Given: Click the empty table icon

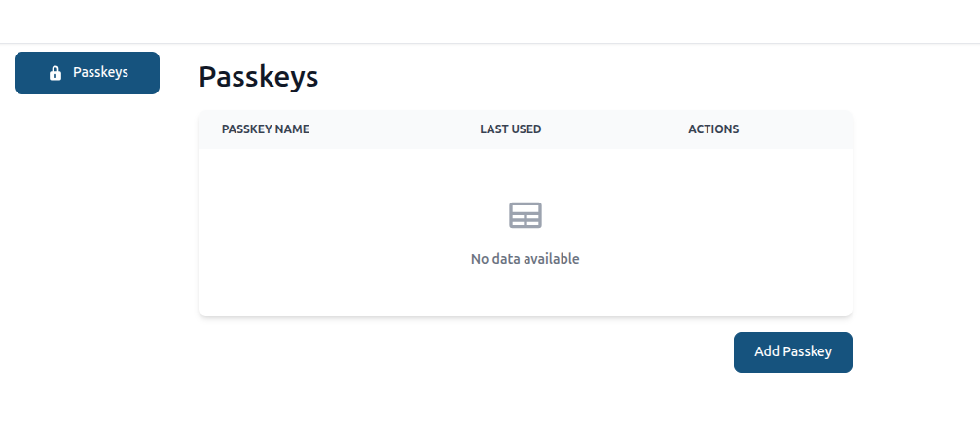Looking at the screenshot, I should point(526,215).
